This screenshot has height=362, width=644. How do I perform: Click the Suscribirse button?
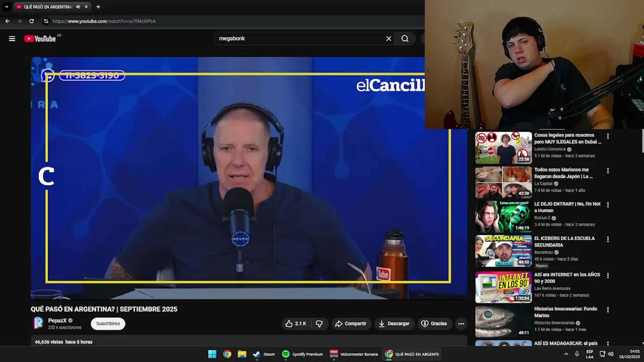tap(108, 324)
